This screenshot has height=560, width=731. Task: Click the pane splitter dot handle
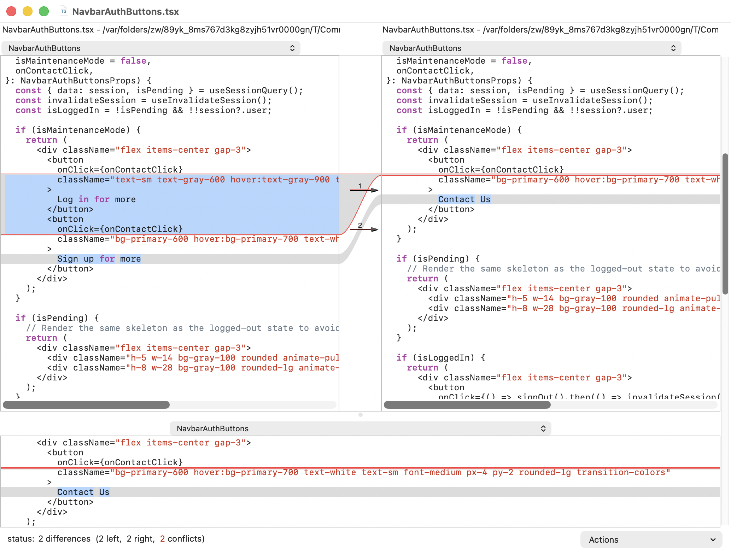coord(360,415)
